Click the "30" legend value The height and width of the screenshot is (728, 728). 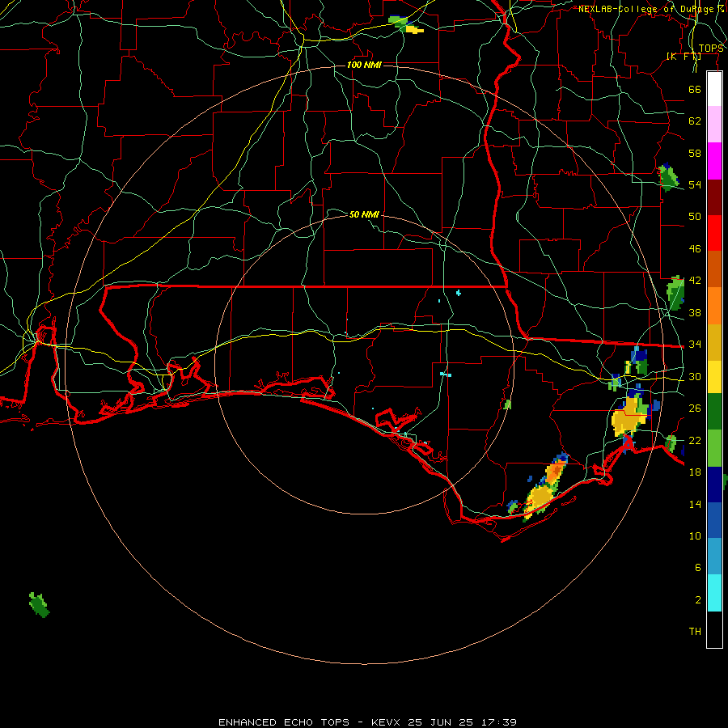tap(695, 376)
